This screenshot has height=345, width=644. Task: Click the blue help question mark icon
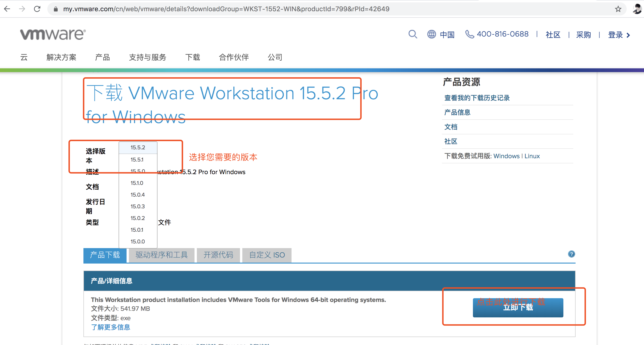pyautogui.click(x=571, y=254)
